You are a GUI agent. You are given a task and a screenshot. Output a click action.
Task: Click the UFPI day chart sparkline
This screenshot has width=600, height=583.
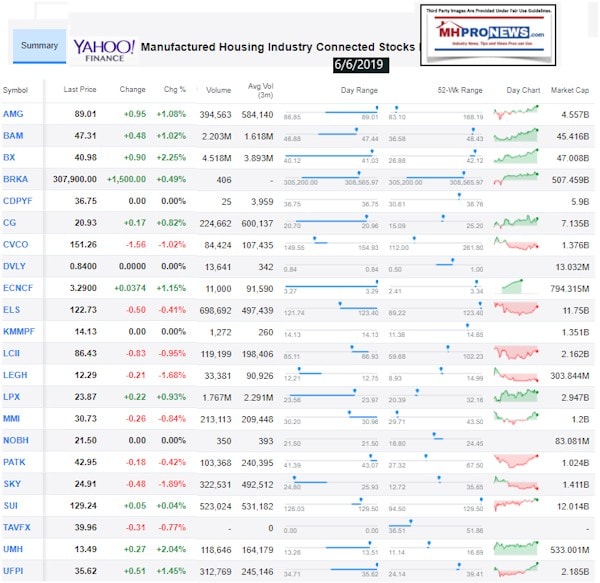(516, 570)
